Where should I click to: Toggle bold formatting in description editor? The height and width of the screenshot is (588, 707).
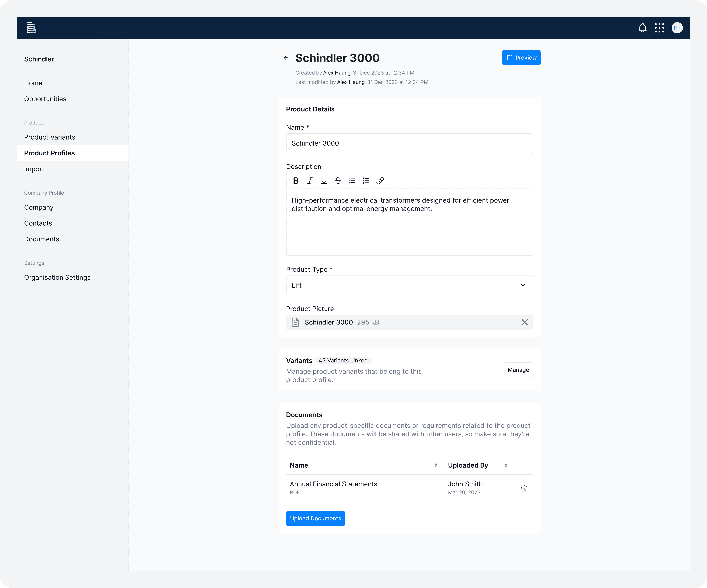click(296, 181)
